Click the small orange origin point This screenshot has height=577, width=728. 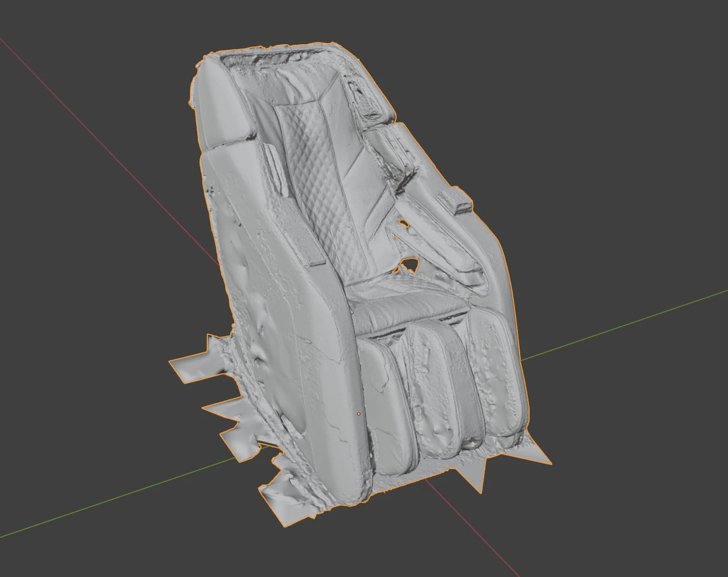point(358,414)
